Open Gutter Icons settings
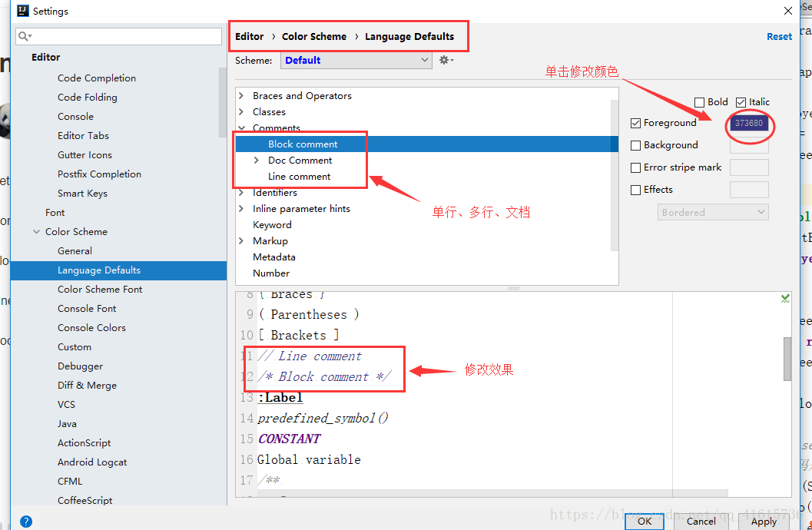The image size is (812, 530). pyautogui.click(x=85, y=154)
